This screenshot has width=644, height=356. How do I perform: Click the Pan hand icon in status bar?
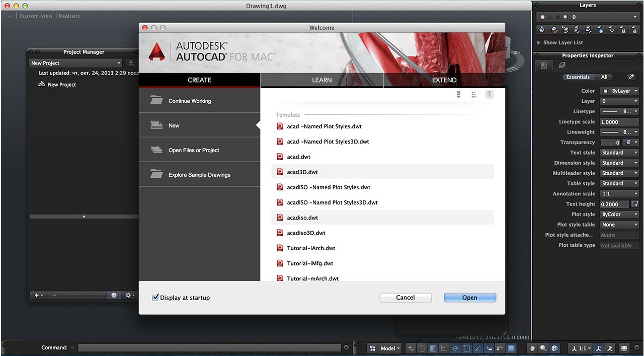[532, 348]
